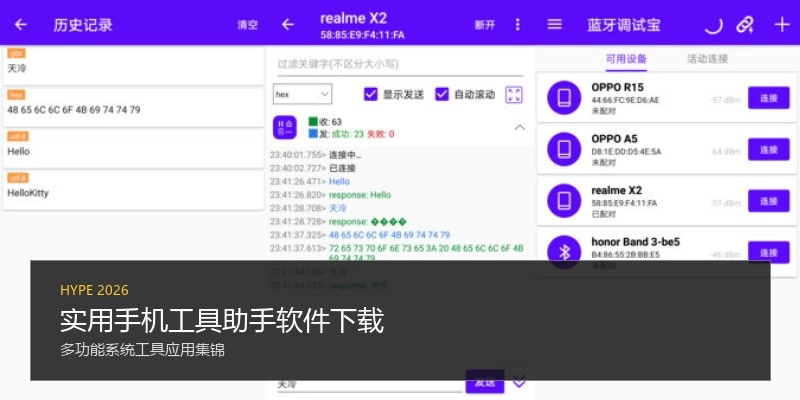Viewport: 800px width, 400px height.
Task: Tap the honor Band Bluetooth icon
Action: pos(564,252)
